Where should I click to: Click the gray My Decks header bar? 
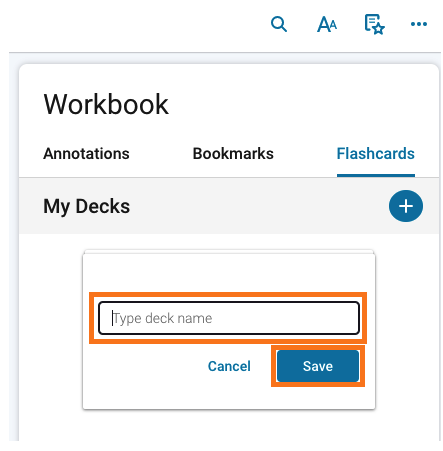(x=229, y=206)
